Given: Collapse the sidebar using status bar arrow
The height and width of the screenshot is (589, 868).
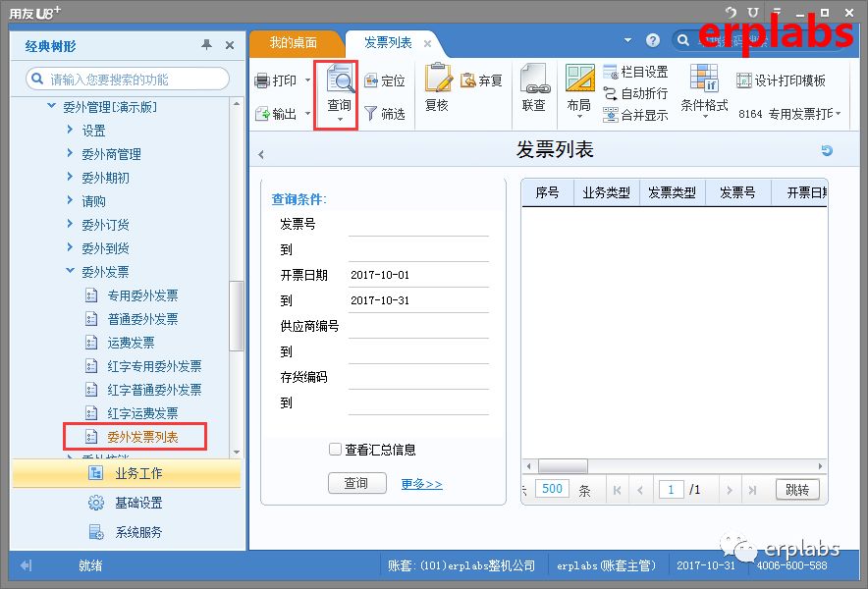Looking at the screenshot, I should click(x=26, y=565).
